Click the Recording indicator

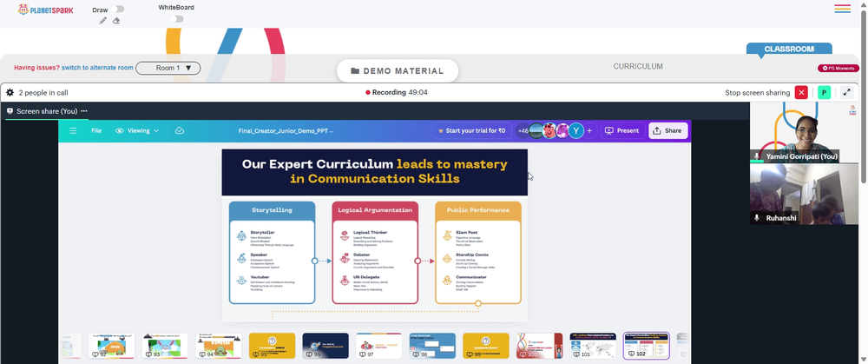pos(397,93)
